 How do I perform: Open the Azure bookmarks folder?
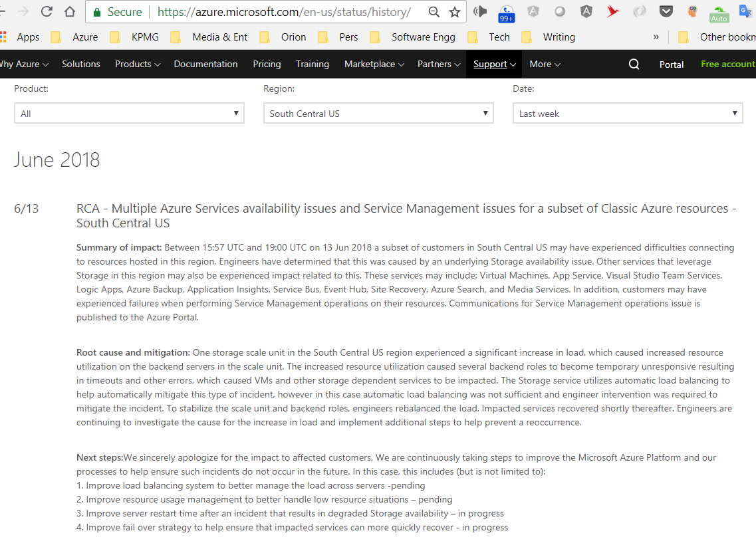pos(74,37)
